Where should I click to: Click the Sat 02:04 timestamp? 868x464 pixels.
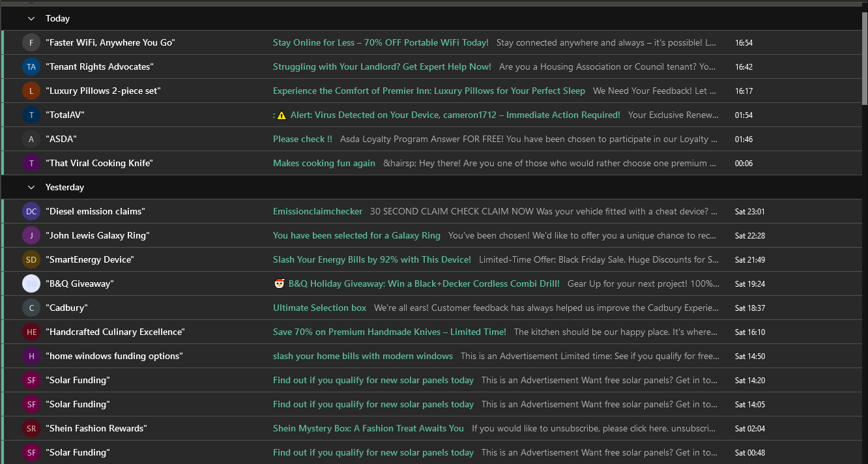click(x=749, y=429)
